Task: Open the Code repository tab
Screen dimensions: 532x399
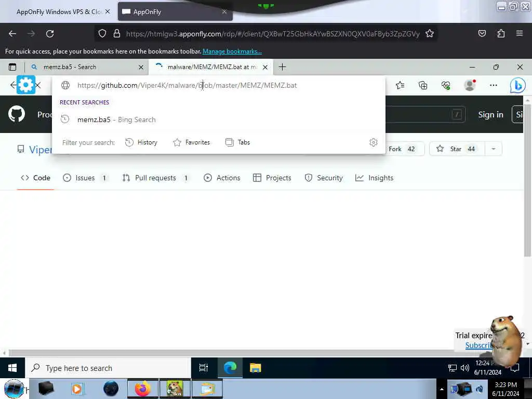Action: (x=36, y=178)
